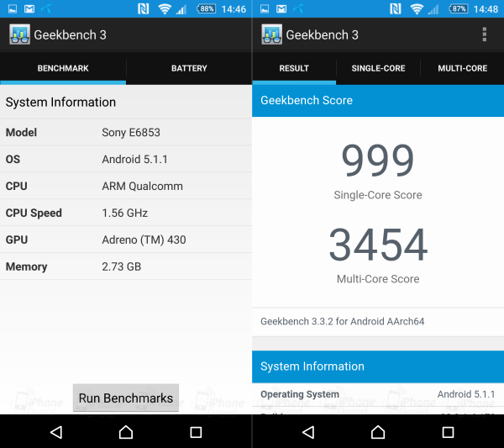Switch to the BENCHMARK tab
This screenshot has width=504, height=448.
(x=63, y=68)
